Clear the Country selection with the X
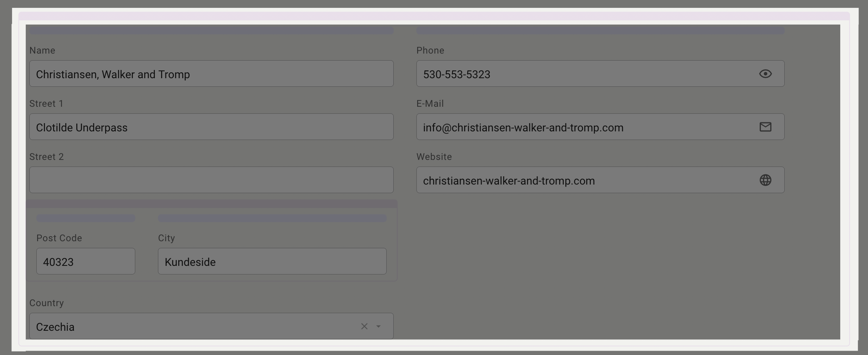 [x=364, y=326]
